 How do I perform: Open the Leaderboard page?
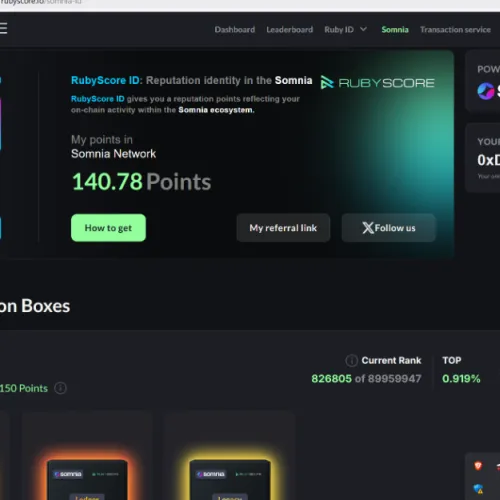click(290, 30)
